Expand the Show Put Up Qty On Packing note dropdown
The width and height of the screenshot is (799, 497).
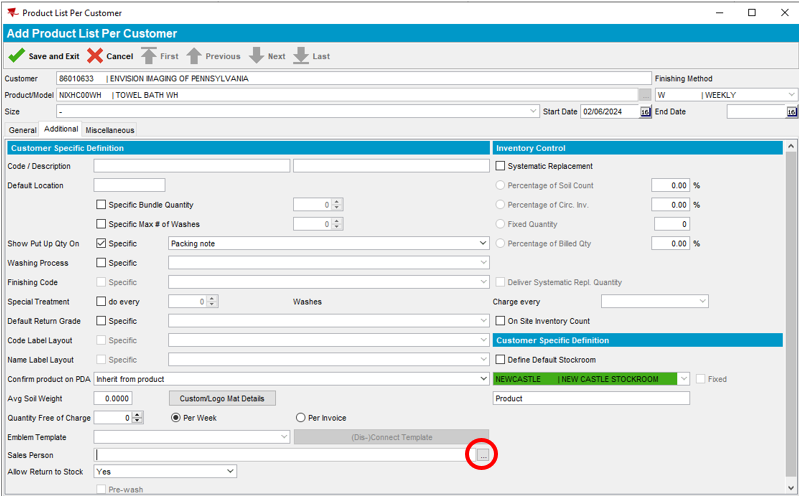483,243
